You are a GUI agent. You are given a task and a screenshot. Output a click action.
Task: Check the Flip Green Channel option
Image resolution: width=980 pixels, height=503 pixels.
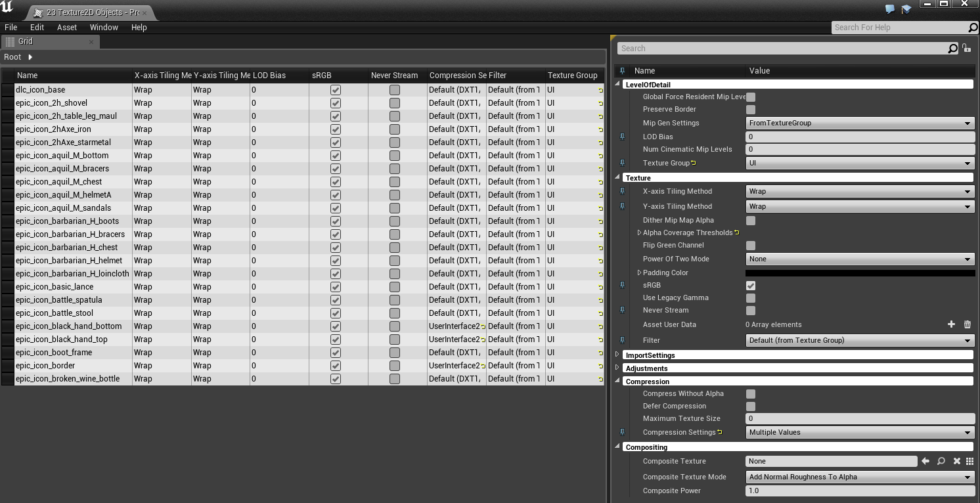pyautogui.click(x=751, y=246)
